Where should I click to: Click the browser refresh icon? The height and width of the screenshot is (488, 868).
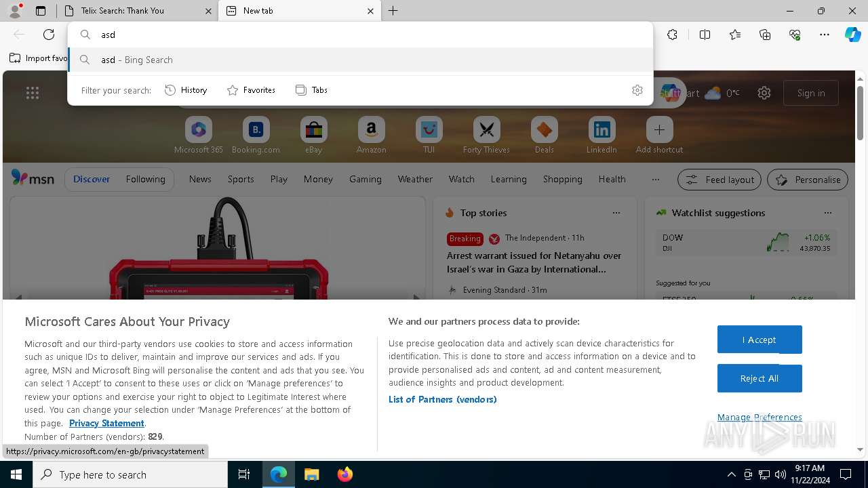(x=49, y=35)
